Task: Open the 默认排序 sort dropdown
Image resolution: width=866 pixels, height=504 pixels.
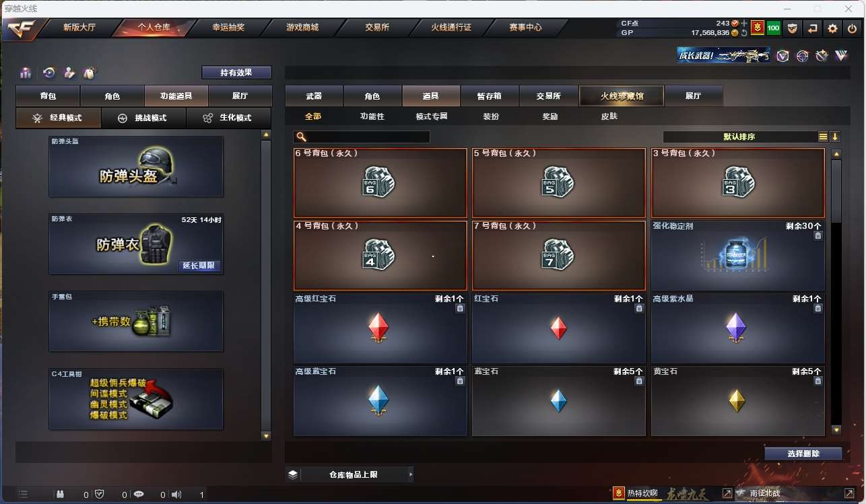Action: pyautogui.click(x=739, y=137)
